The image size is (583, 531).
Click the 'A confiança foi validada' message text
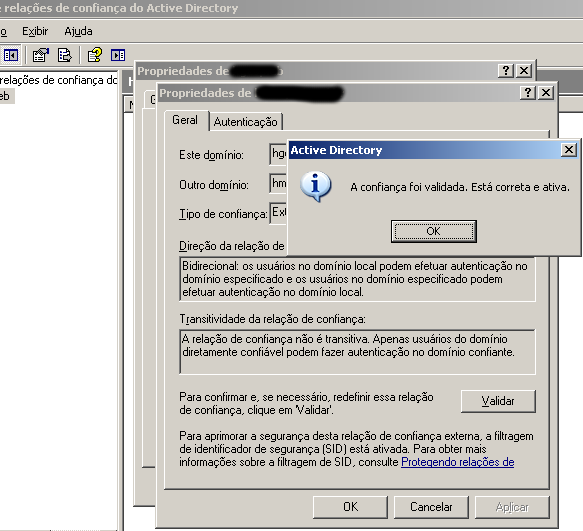point(460,187)
